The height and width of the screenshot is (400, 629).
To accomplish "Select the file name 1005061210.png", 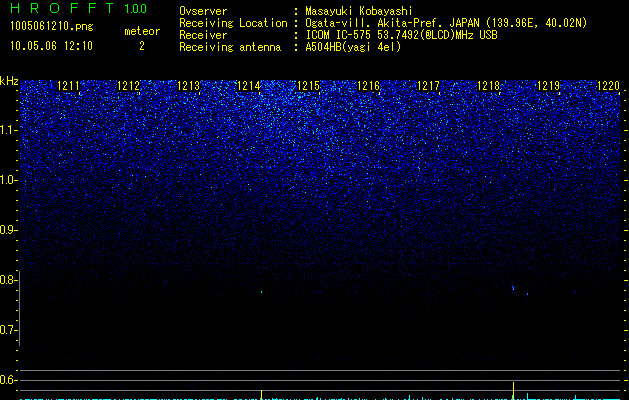I will 52,26.
